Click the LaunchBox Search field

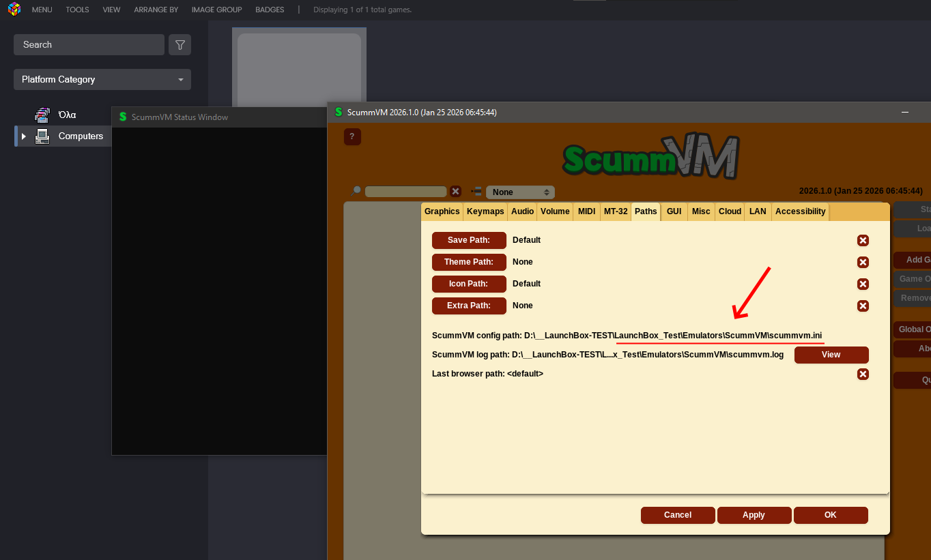coord(89,45)
